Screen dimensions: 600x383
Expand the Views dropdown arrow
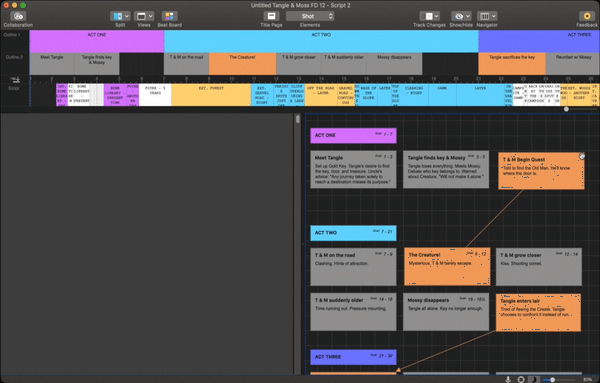(151, 16)
